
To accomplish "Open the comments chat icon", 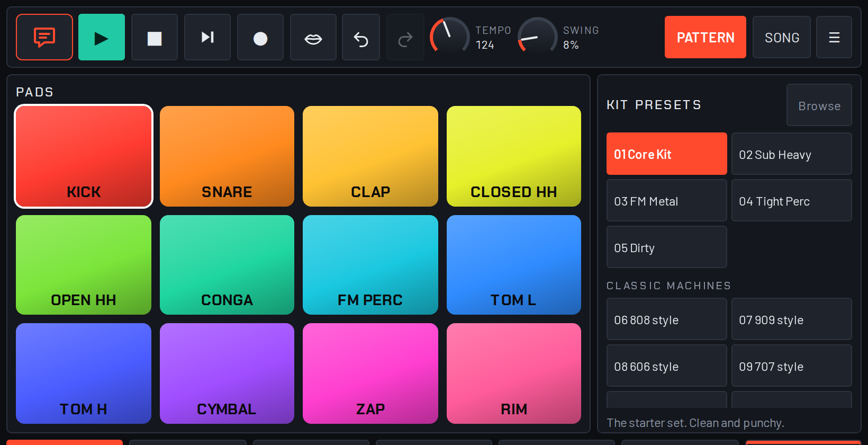I will point(44,37).
